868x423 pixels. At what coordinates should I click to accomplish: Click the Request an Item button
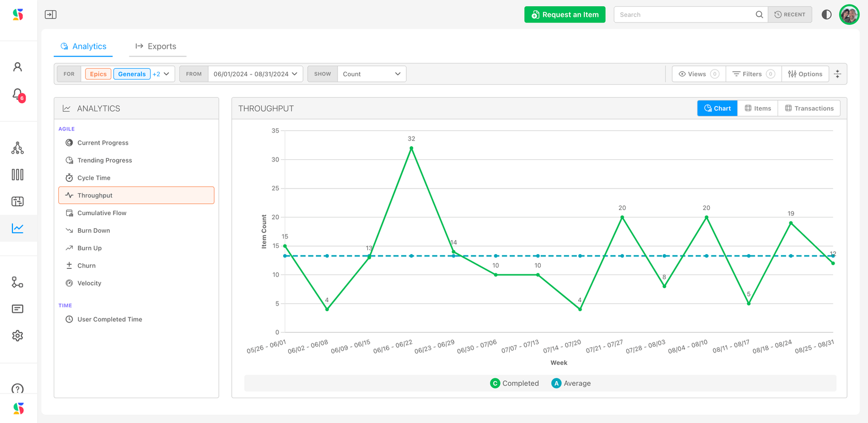pyautogui.click(x=565, y=15)
